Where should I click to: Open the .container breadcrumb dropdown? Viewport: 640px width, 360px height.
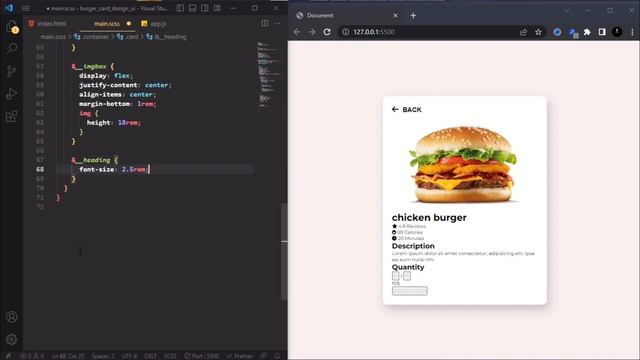(91, 37)
